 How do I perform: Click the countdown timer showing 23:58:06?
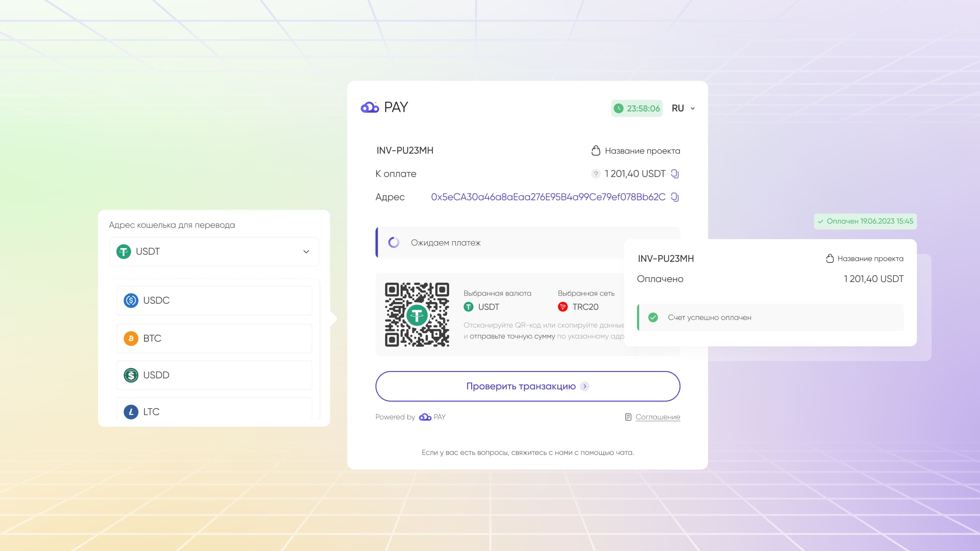637,108
